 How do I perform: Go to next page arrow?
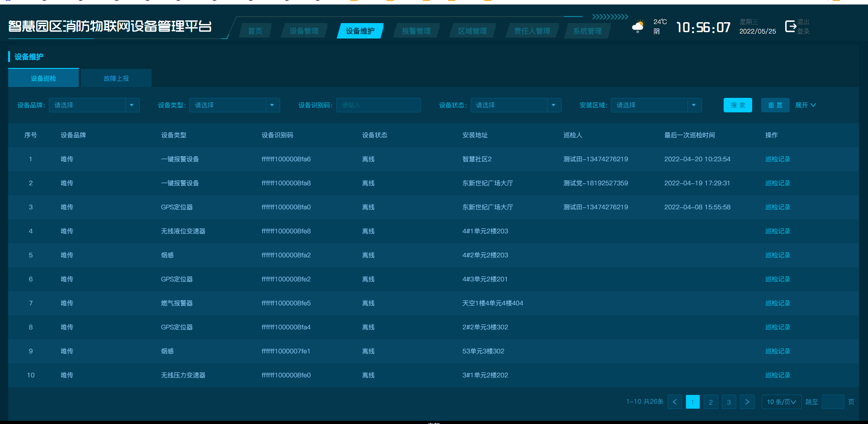[747, 402]
